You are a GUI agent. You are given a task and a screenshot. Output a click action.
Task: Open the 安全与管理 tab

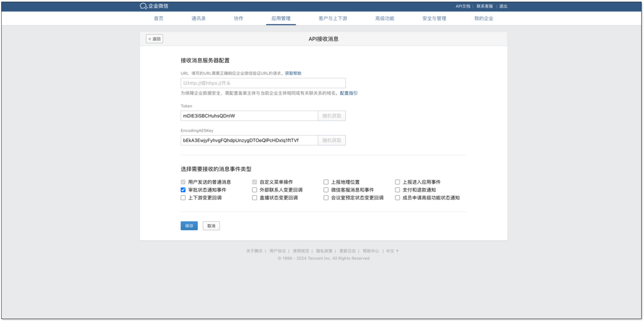coord(434,18)
